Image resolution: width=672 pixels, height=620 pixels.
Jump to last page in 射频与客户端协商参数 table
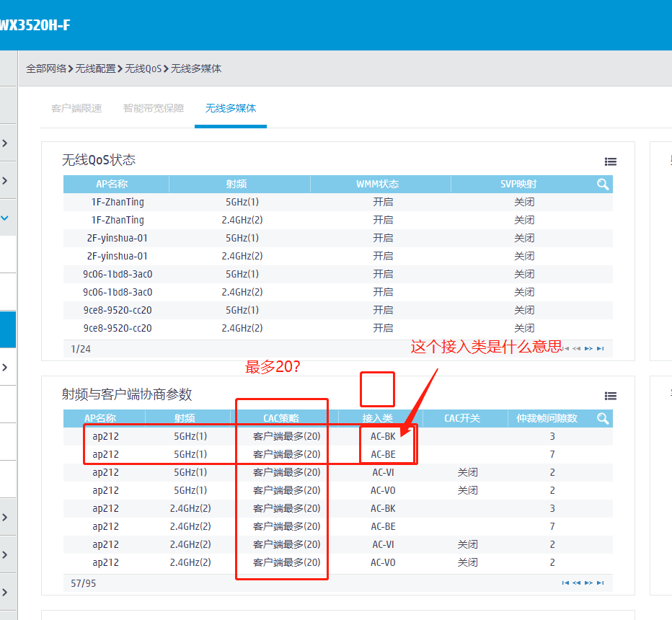601,583
